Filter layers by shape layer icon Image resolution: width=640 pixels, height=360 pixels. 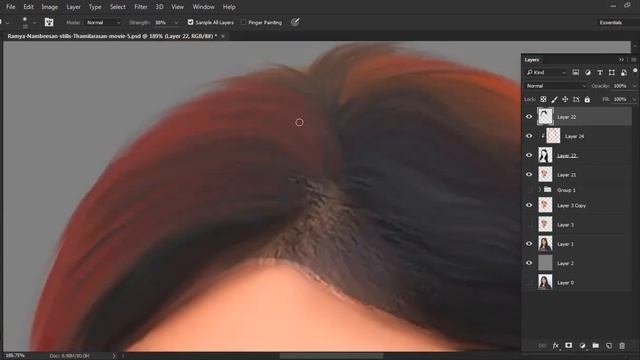(x=611, y=72)
